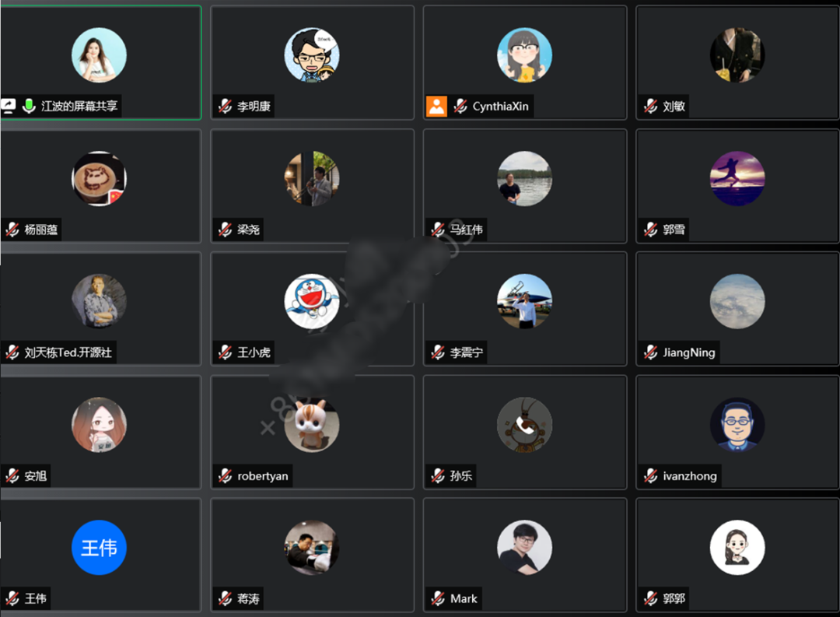840x617 pixels.
Task: Click the orange host icon beside CynthiaXin
Action: tap(436, 106)
